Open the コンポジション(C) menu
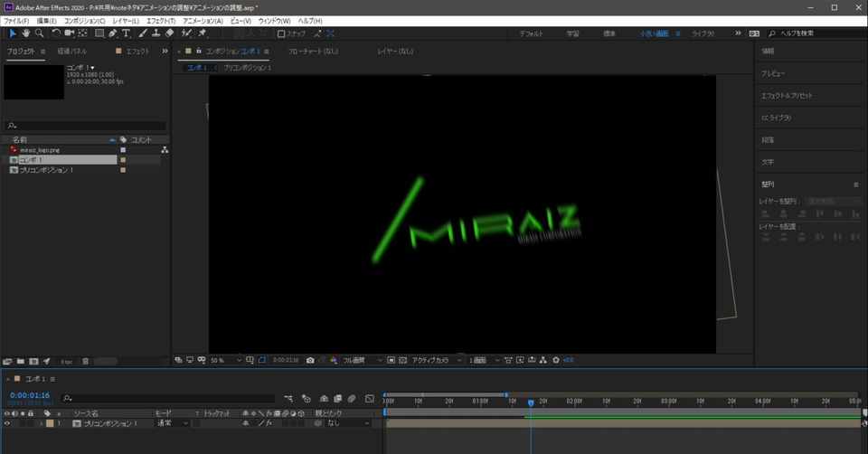 [85, 21]
